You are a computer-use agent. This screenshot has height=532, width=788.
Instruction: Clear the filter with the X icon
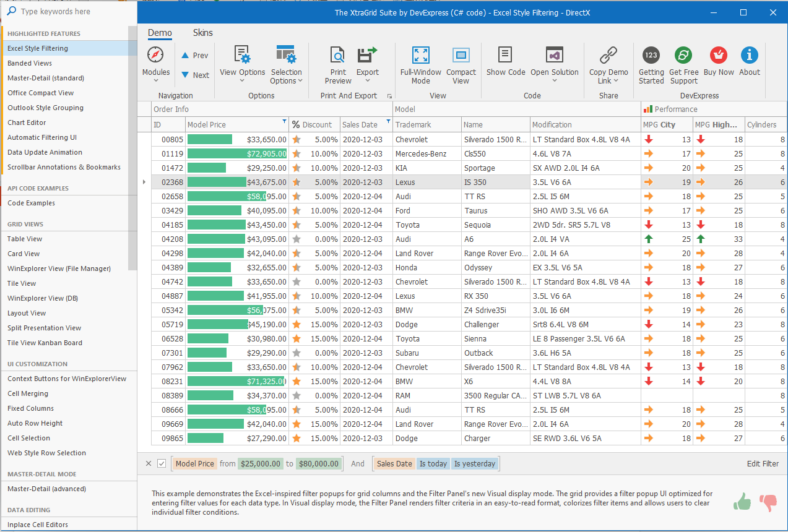pyautogui.click(x=149, y=464)
